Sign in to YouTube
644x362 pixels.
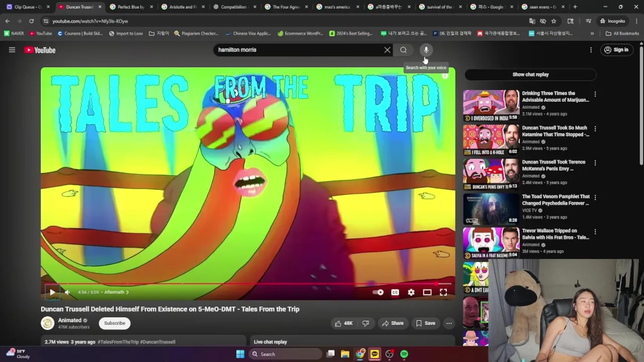(616, 50)
